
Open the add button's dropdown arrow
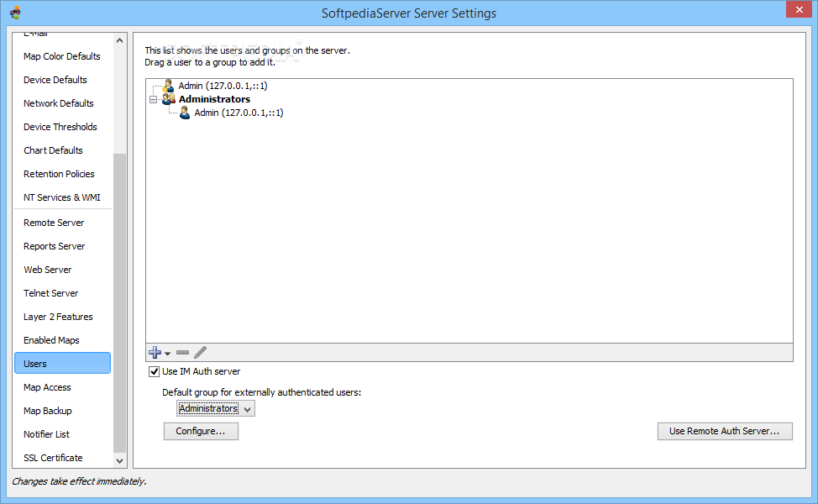point(167,354)
